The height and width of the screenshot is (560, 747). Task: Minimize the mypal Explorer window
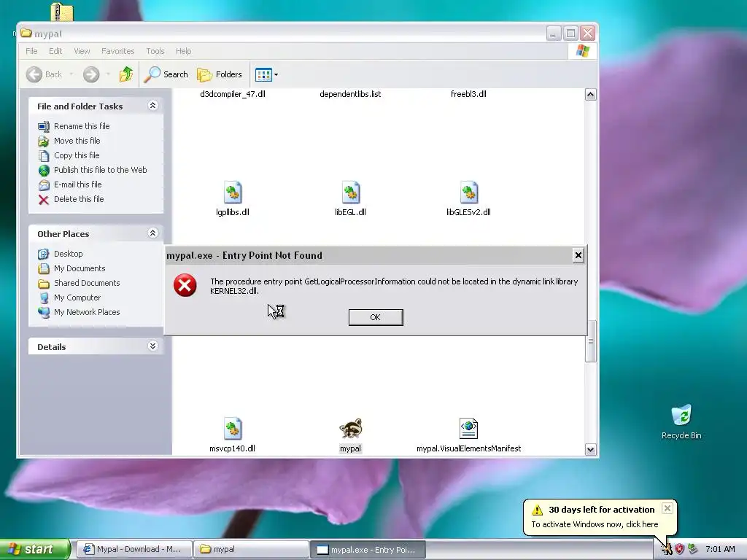click(x=554, y=34)
